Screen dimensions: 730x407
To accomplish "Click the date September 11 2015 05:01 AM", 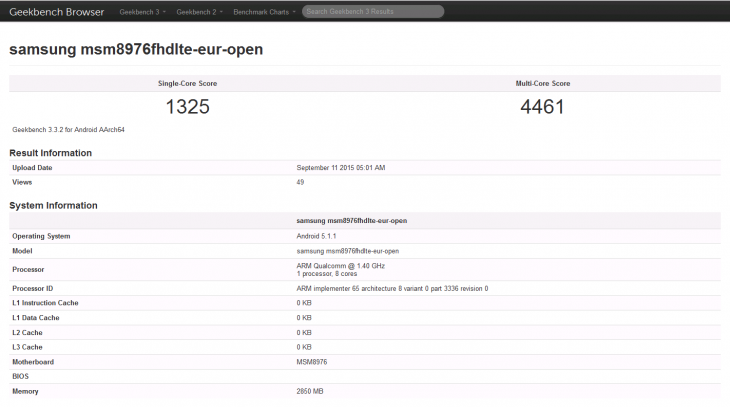I will [x=341, y=168].
